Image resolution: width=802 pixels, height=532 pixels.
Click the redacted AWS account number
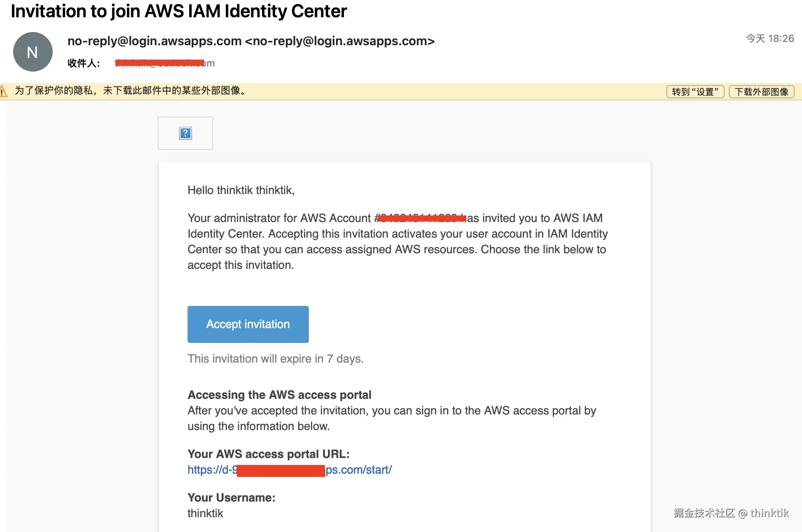421,218
